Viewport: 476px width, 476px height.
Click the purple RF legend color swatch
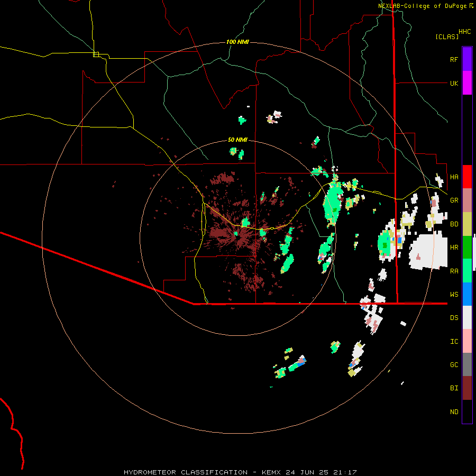tap(467, 59)
